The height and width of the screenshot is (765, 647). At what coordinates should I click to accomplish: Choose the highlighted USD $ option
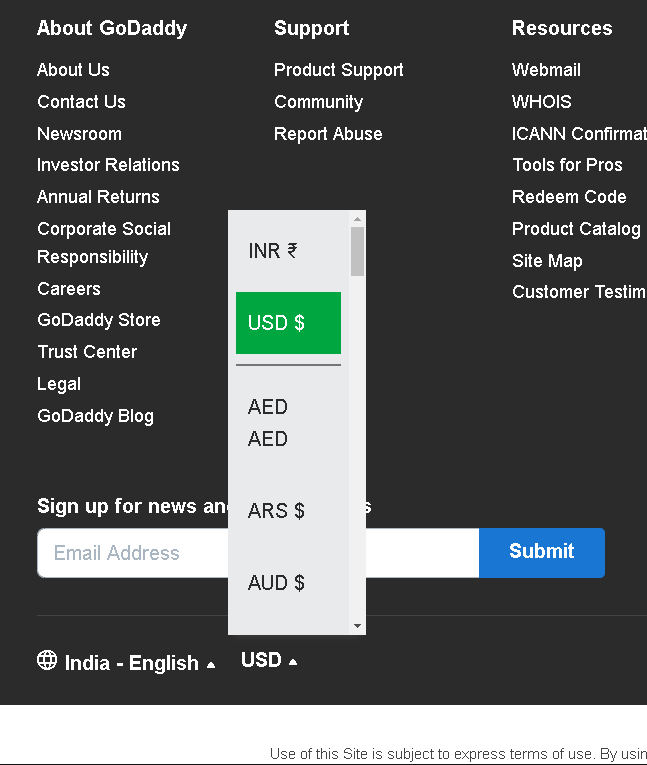click(288, 323)
